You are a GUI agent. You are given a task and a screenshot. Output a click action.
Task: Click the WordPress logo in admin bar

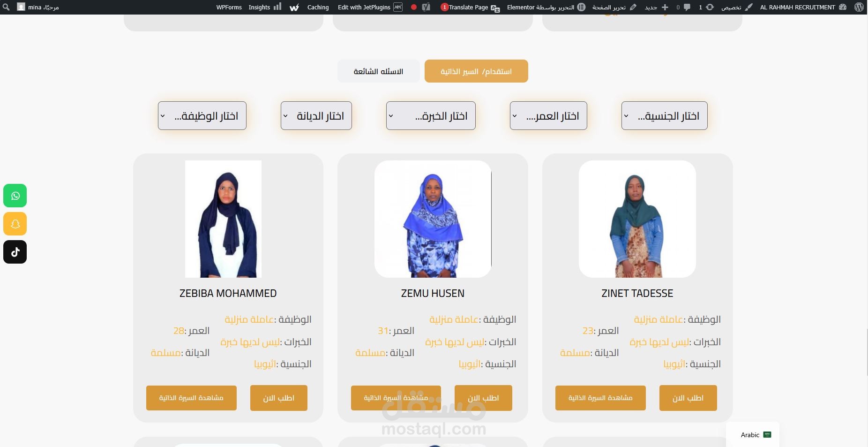[859, 7]
